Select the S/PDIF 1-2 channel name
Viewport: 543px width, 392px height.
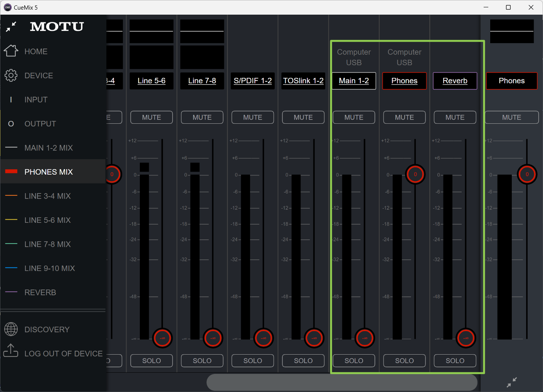[x=253, y=81]
